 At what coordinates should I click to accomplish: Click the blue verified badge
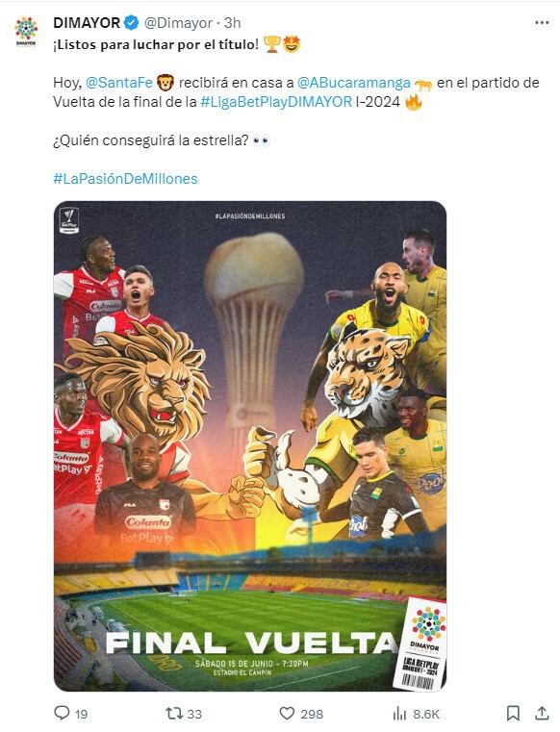tap(131, 22)
